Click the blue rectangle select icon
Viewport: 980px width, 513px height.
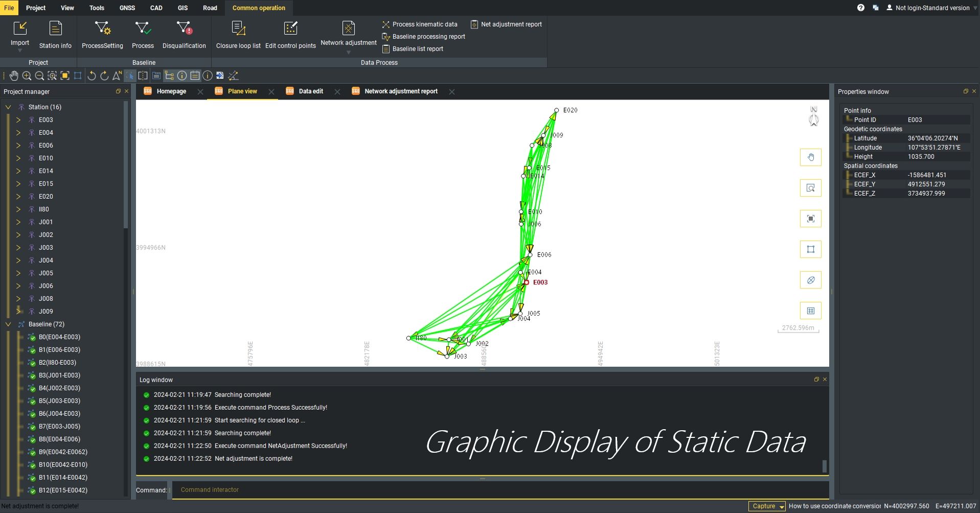pyautogui.click(x=78, y=76)
